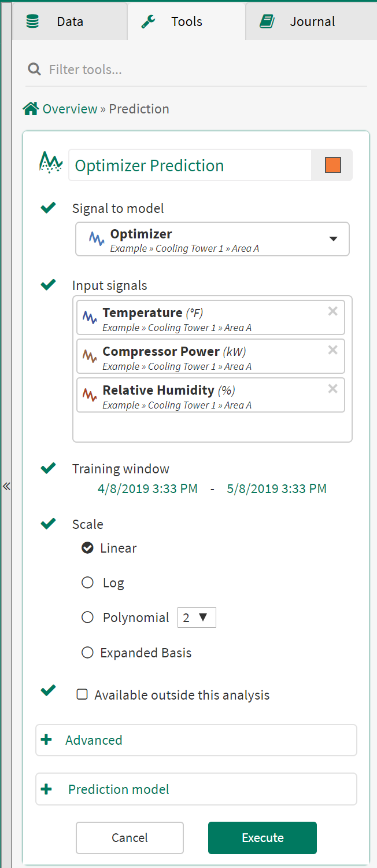This screenshot has width=377, height=868.
Task: Collapse the panel using the double-chevron icon
Action: click(6, 487)
